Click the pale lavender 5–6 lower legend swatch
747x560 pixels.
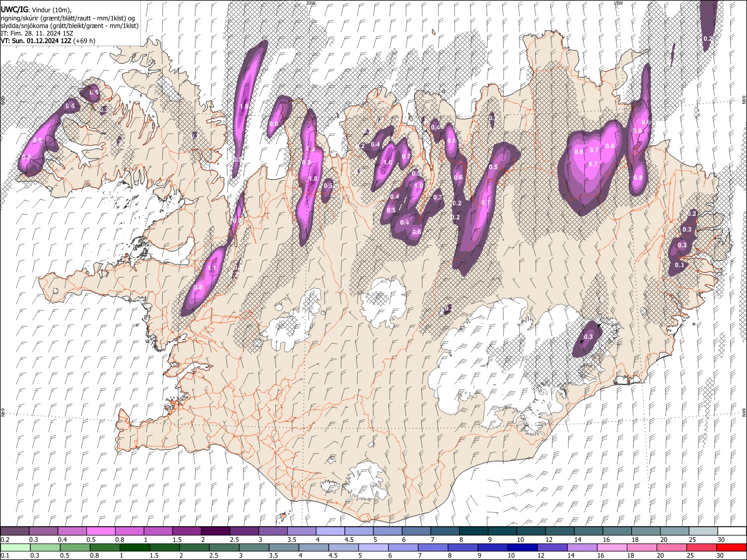coord(373,547)
